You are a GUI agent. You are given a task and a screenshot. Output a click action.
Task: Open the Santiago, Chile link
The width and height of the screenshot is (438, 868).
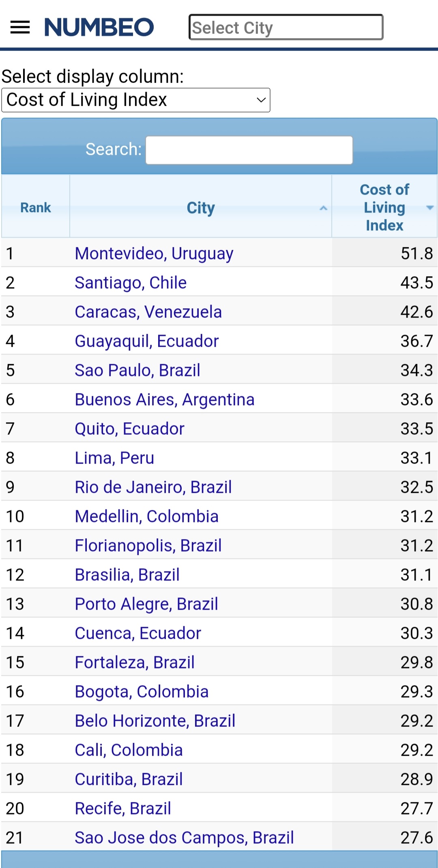tap(131, 283)
